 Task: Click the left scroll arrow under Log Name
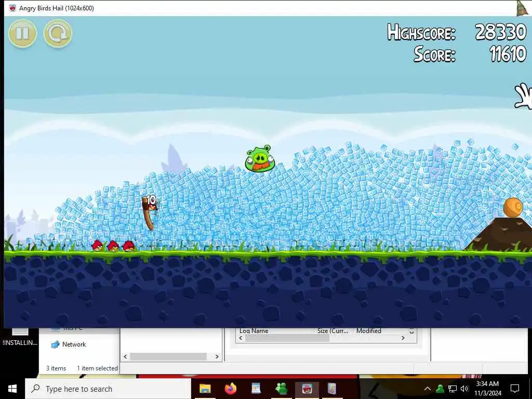pyautogui.click(x=241, y=338)
